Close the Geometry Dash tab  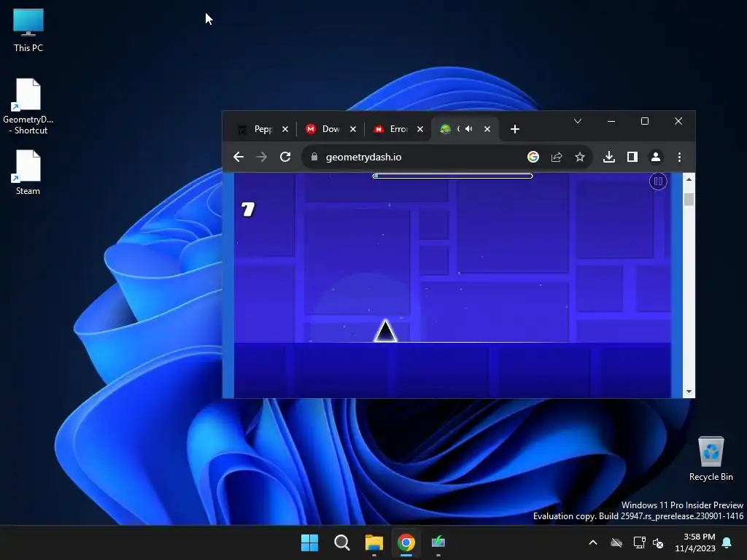point(487,129)
